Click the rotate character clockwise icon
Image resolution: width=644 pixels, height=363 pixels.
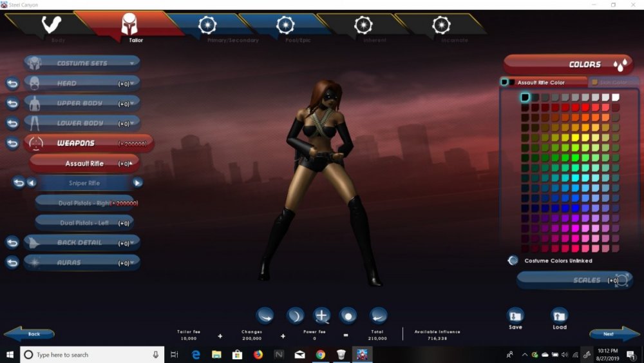click(265, 315)
